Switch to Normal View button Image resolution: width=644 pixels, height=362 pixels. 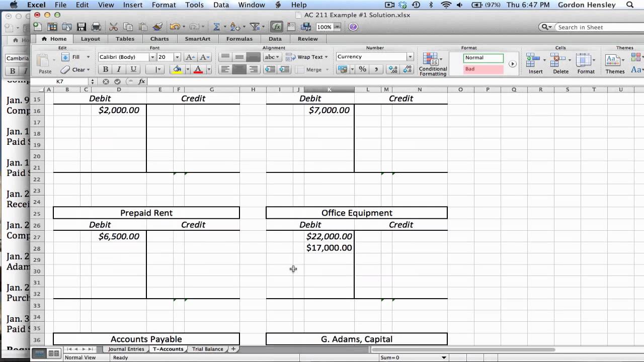coord(39,353)
